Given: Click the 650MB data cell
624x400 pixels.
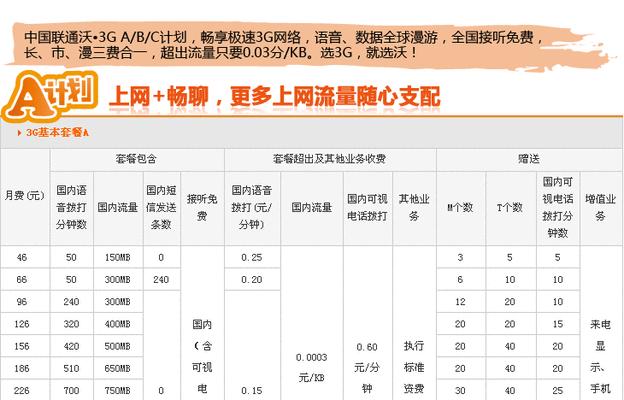Looking at the screenshot, I should click(118, 369).
